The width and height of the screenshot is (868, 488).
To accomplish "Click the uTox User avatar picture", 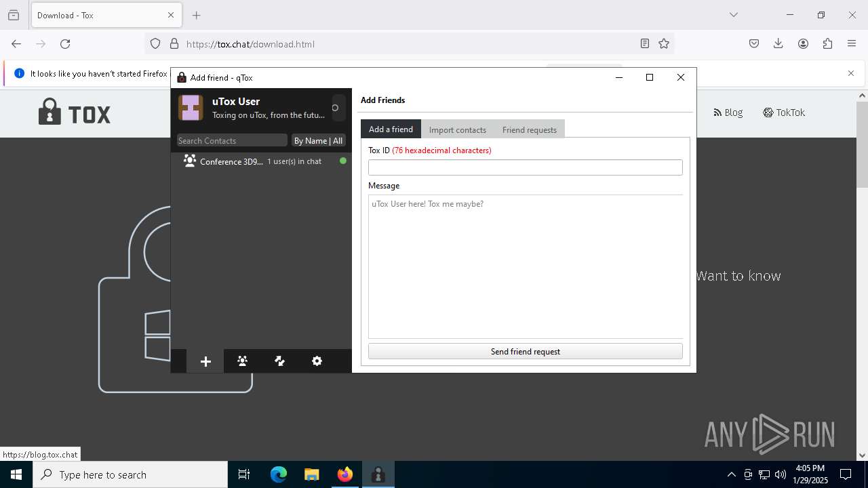I will click(x=191, y=108).
